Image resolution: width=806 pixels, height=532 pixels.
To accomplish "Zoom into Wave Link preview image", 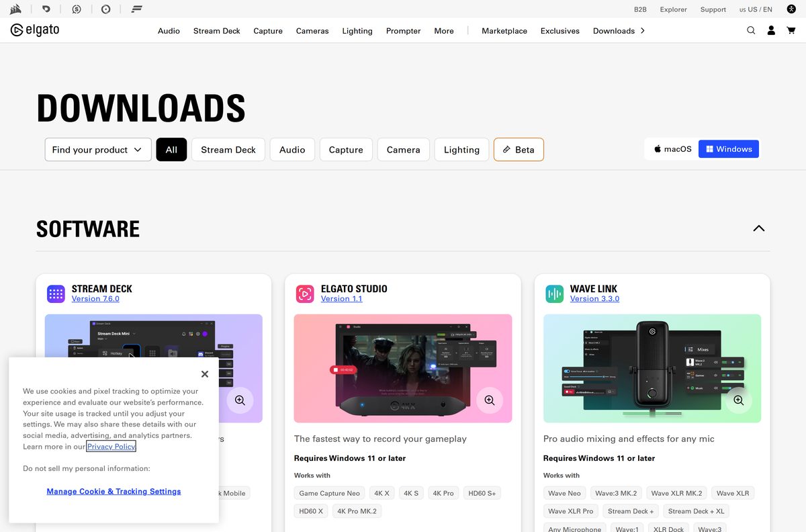I will [738, 400].
